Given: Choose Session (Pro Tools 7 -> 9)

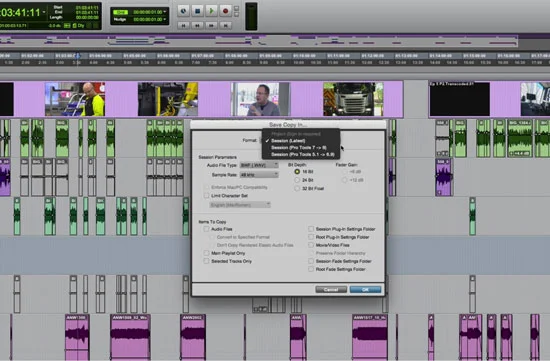Looking at the screenshot, I should 299,148.
